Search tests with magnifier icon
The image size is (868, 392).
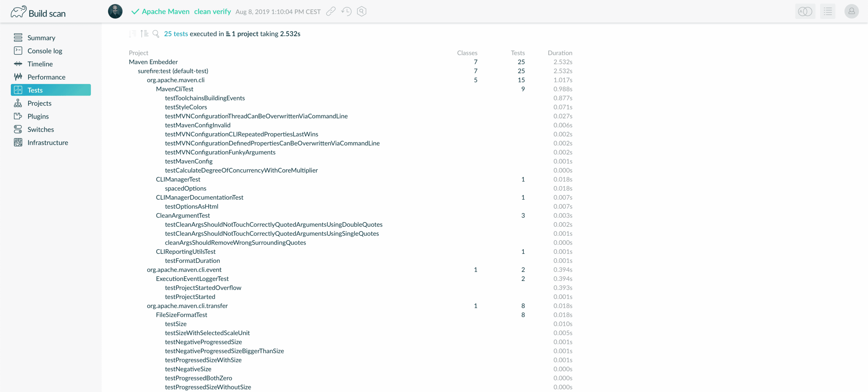pos(156,34)
